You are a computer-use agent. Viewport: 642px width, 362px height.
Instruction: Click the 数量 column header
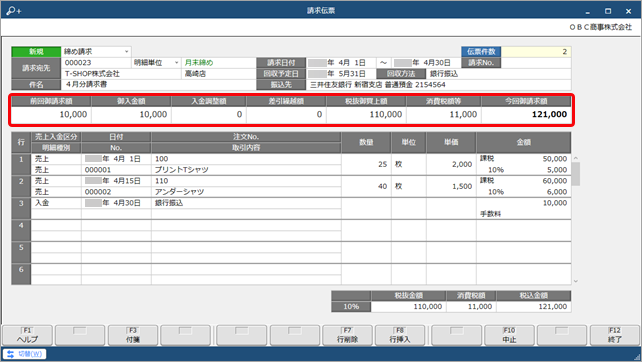(x=366, y=143)
